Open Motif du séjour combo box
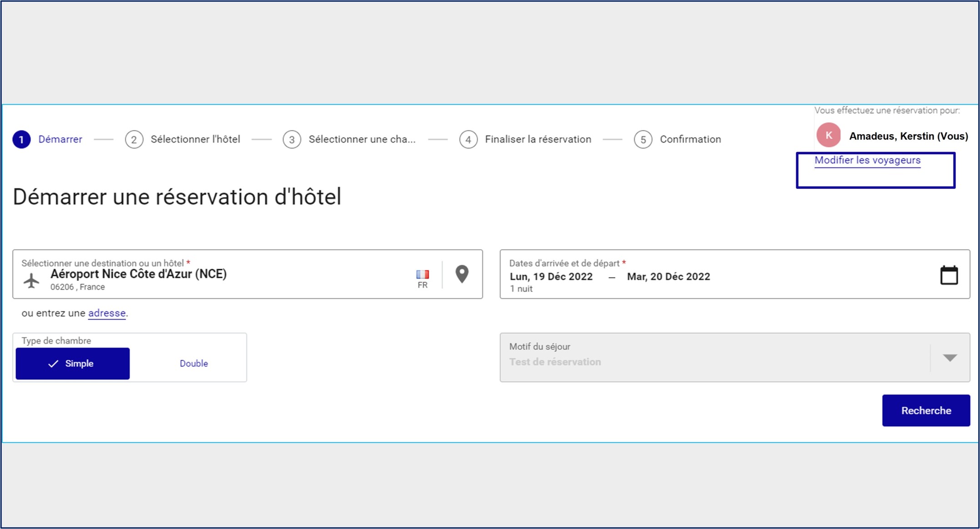 point(715,358)
